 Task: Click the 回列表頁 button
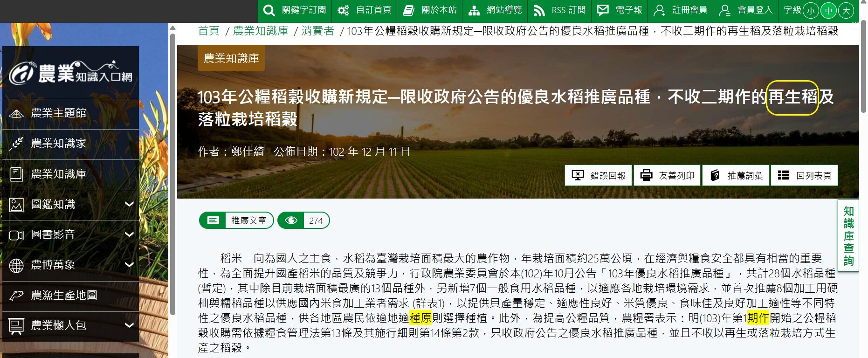pyautogui.click(x=804, y=175)
